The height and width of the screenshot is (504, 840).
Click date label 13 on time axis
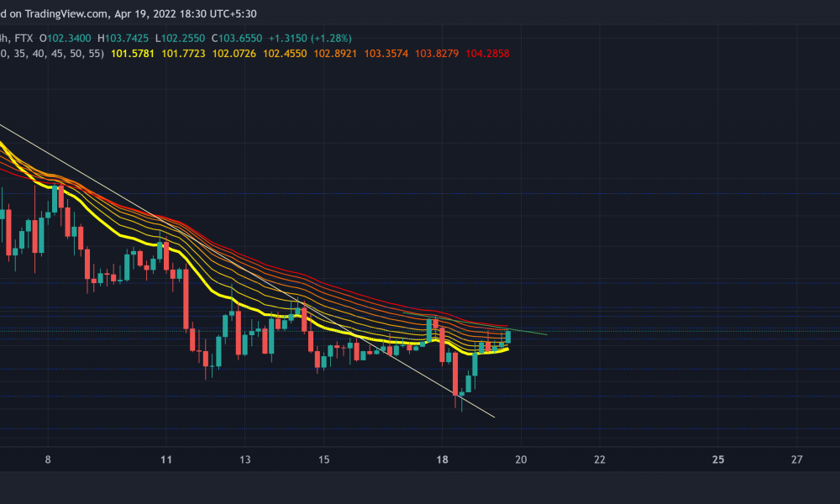coord(244,459)
